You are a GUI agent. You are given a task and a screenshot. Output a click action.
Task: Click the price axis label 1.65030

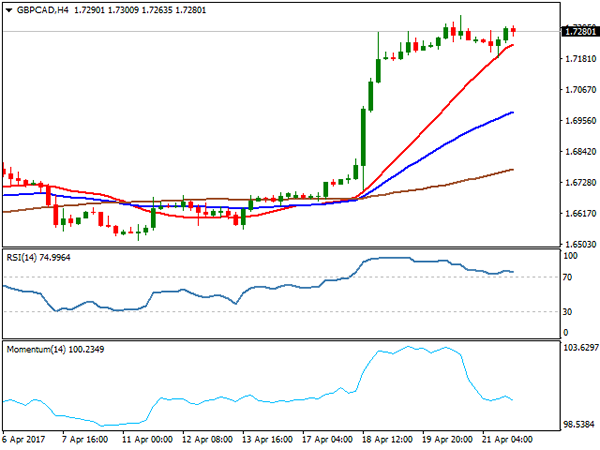coord(581,244)
